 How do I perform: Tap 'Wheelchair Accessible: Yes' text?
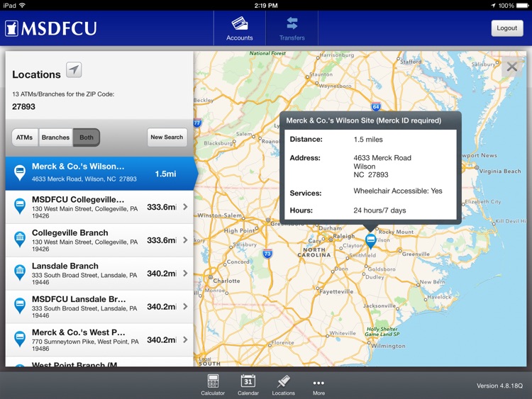tap(398, 191)
